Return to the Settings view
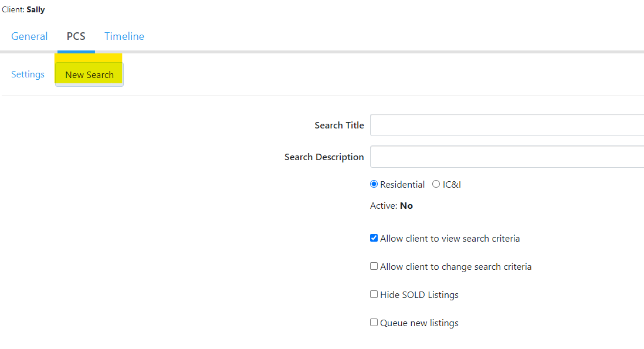 point(28,74)
